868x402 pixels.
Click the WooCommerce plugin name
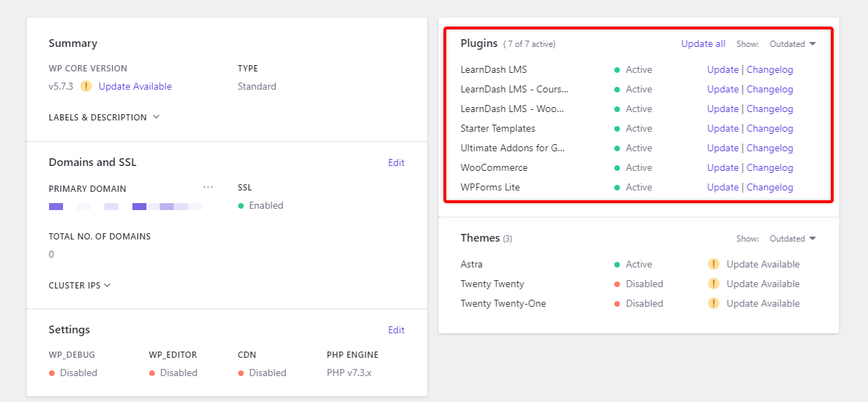pyautogui.click(x=494, y=167)
